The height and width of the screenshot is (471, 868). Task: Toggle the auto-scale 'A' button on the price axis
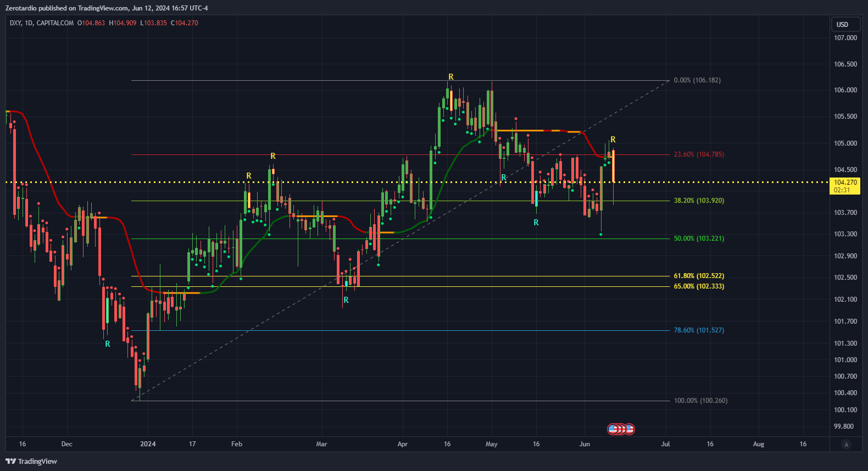click(846, 445)
